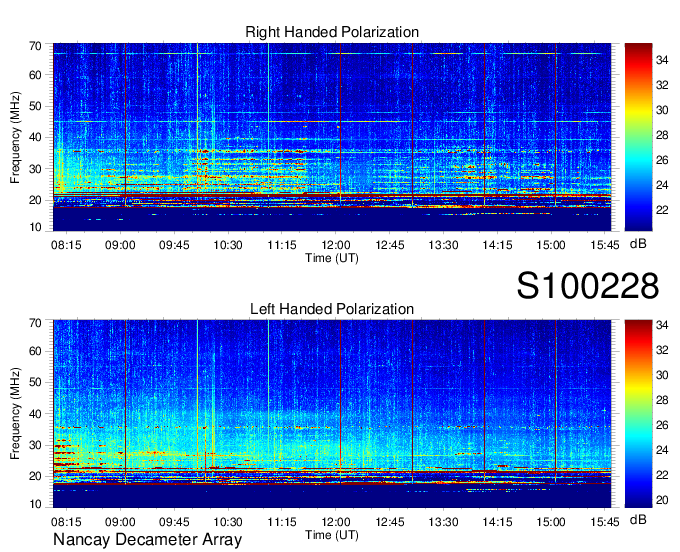Click the 11:15 tick on lower time axis
Screen dimensions: 680x552
pos(282,522)
